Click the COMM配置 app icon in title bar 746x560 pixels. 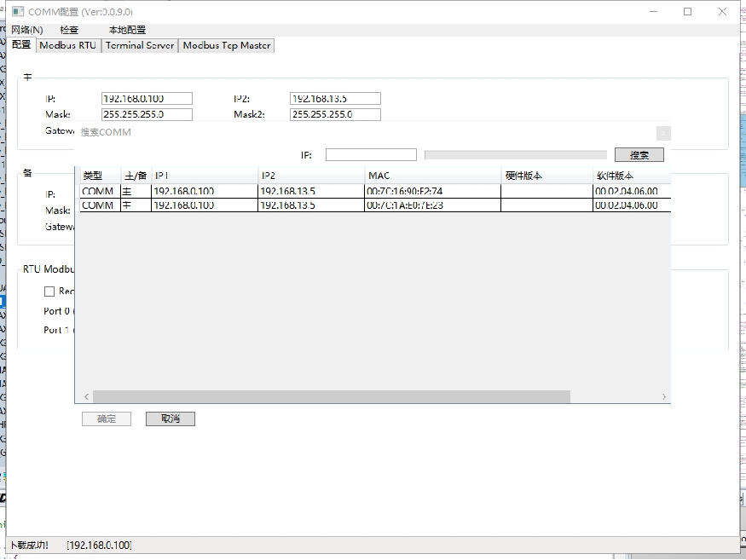coord(17,12)
